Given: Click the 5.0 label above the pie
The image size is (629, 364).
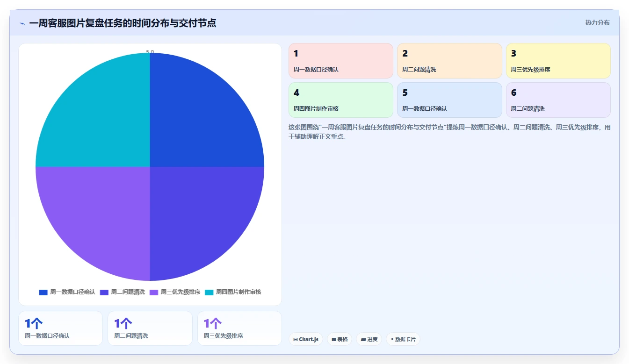Looking at the screenshot, I should click(150, 51).
